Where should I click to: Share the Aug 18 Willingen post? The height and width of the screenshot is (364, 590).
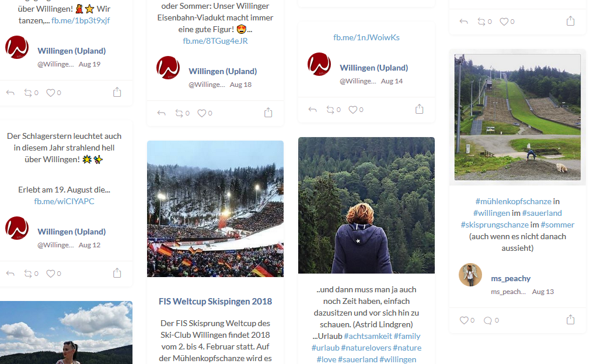pos(268,113)
